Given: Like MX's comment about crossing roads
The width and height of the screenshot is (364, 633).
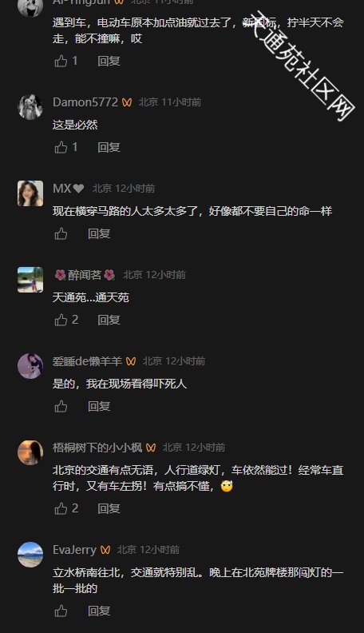Looking at the screenshot, I should coord(61,233).
